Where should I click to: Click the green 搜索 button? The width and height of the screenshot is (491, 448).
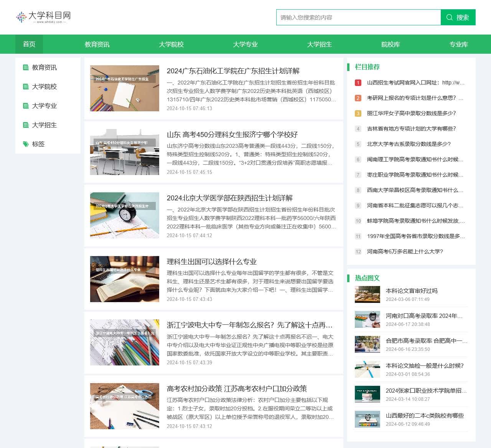coord(458,17)
